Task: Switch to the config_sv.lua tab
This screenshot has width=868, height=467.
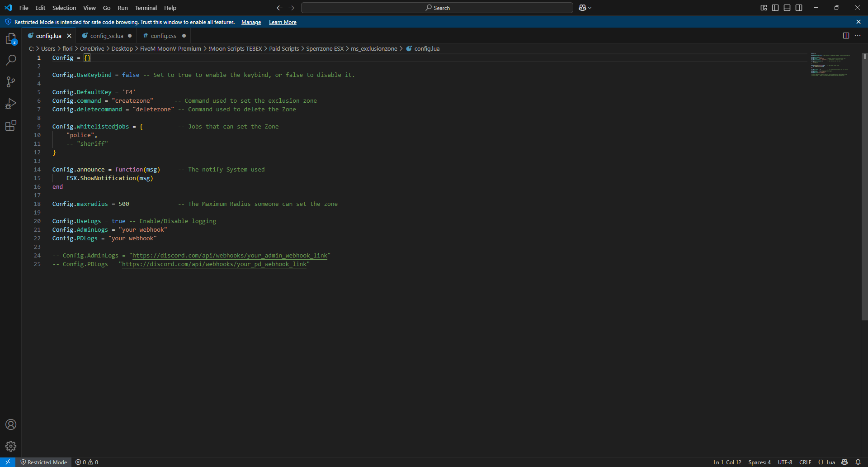Action: pos(107,36)
